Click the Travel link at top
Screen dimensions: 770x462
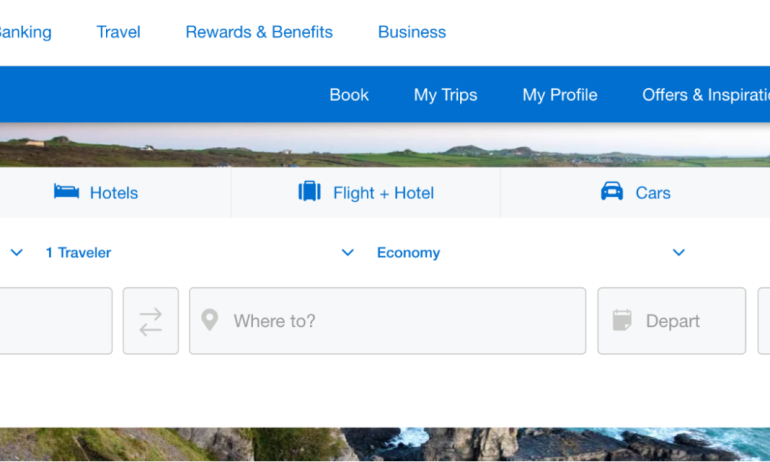tap(118, 32)
